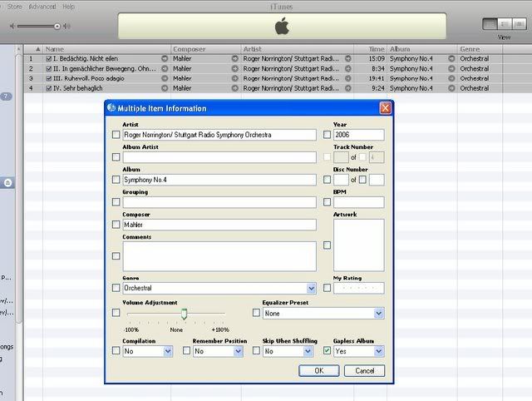Click arrow icon next to 'I. Bedächtig. Nicht eilen' name
Image resolution: width=532 pixels, height=401 pixels.
click(165, 59)
